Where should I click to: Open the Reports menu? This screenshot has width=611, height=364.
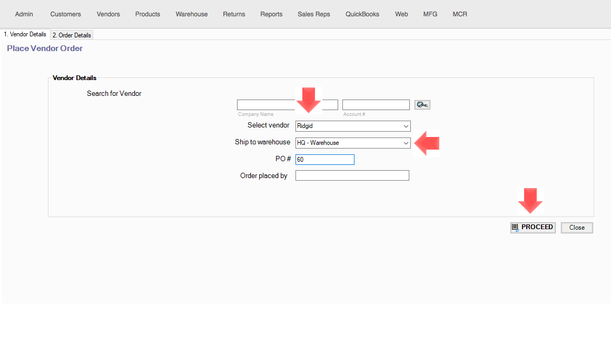point(271,14)
